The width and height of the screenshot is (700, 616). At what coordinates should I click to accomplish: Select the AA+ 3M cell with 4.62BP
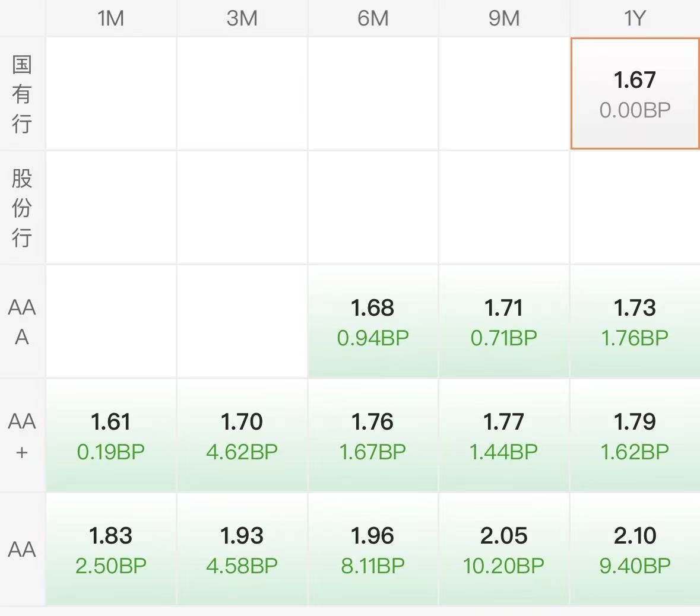pyautogui.click(x=242, y=436)
